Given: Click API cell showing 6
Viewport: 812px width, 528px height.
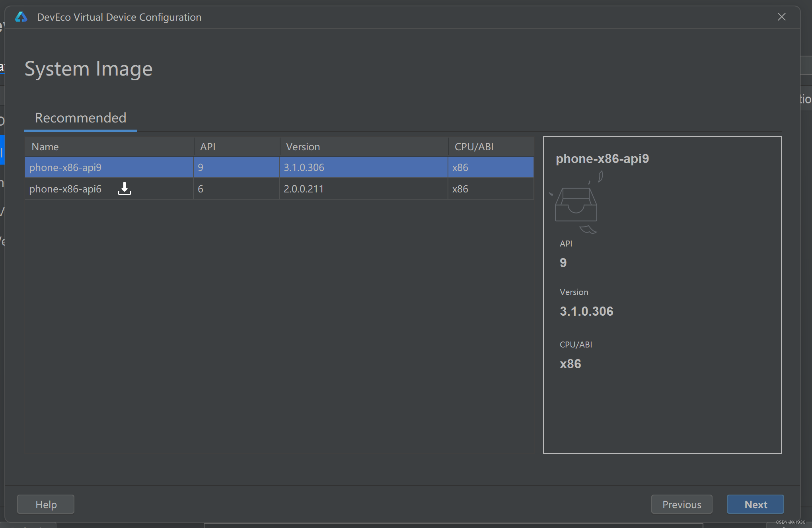Looking at the screenshot, I should pyautogui.click(x=201, y=189).
